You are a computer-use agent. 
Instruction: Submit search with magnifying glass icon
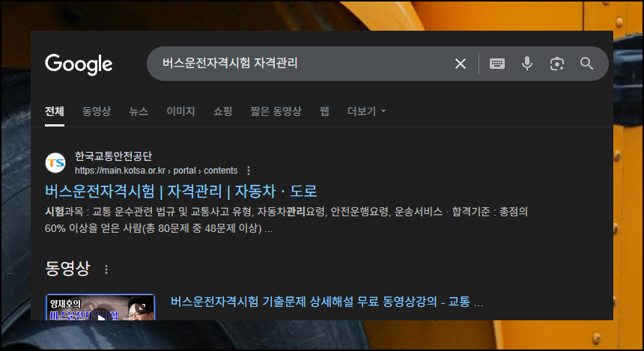(x=586, y=64)
